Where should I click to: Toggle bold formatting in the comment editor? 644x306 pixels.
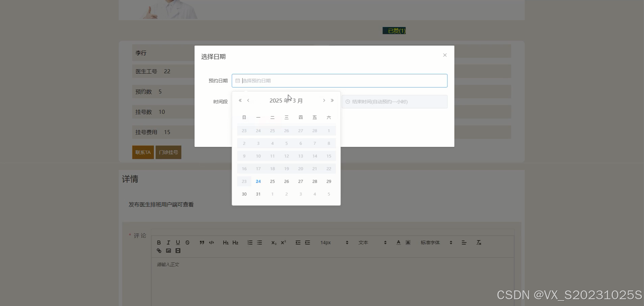pos(159,243)
